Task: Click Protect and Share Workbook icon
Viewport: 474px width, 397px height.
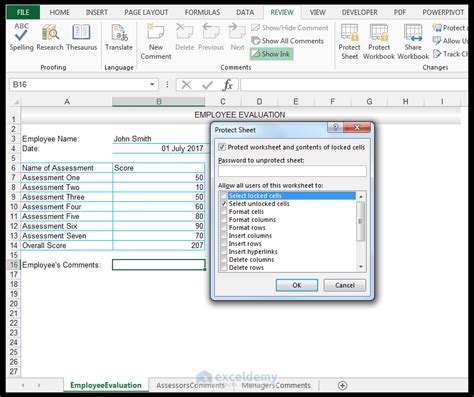Action: [437, 27]
